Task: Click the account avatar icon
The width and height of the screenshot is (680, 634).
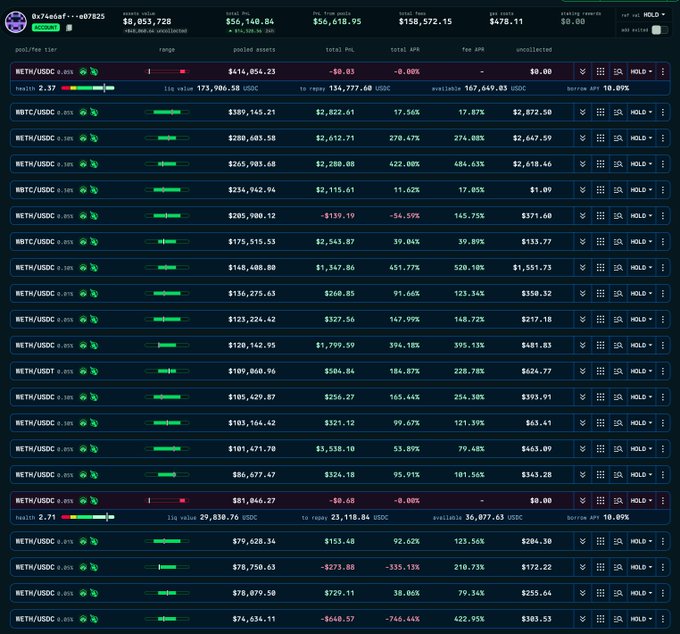Action: (x=16, y=22)
